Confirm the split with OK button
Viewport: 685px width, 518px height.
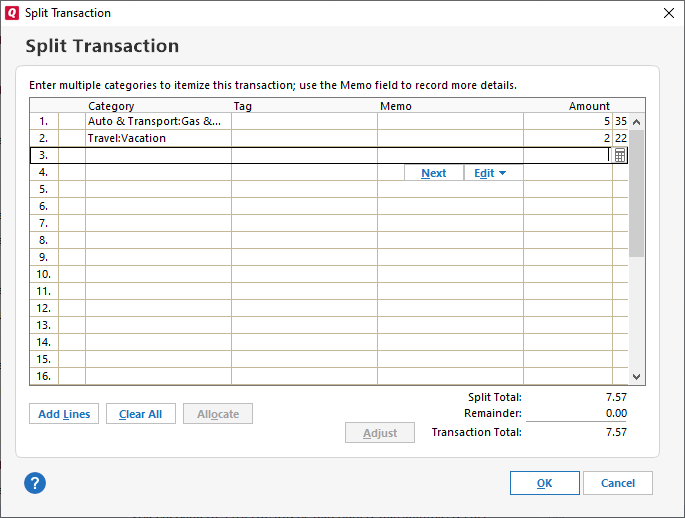(544, 483)
